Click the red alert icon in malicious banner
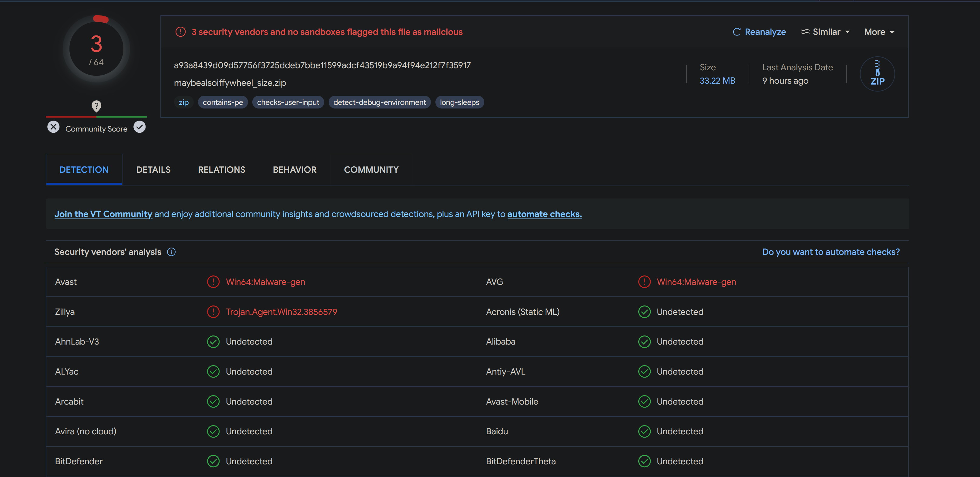 (x=180, y=32)
